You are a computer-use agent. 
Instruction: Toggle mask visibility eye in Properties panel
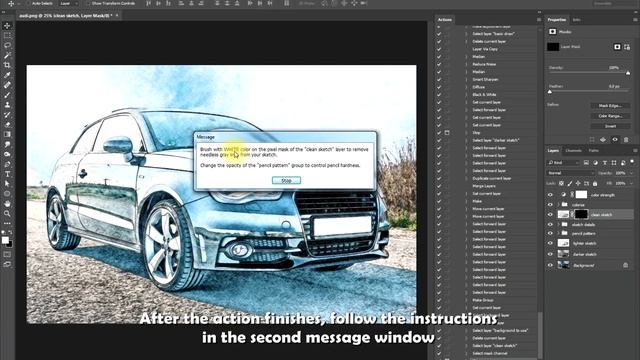pyautogui.click(x=615, y=140)
